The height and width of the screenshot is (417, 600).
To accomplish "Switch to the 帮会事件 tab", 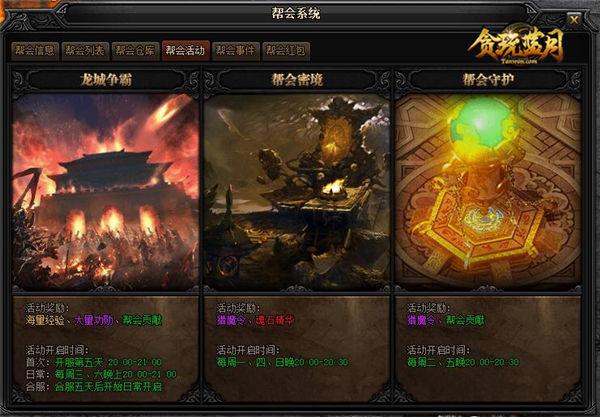I will point(236,50).
